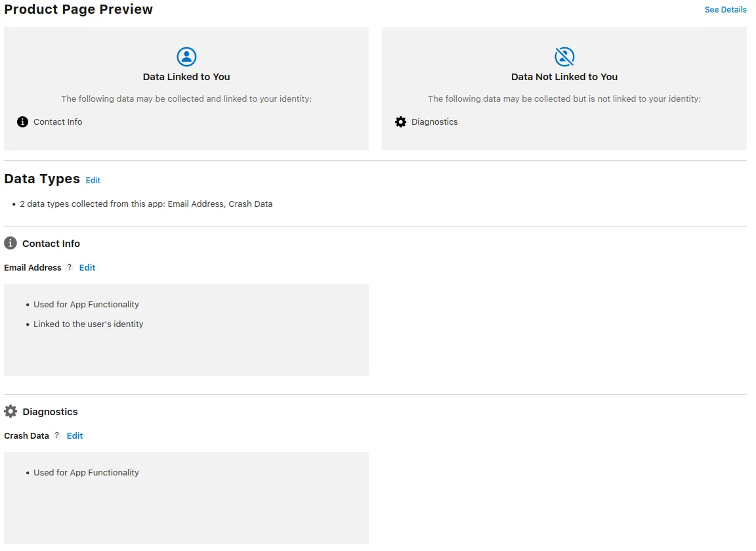Viewport: 756px width, 551px height.
Task: Click the Diagnostics section gear icon
Action: click(10, 411)
